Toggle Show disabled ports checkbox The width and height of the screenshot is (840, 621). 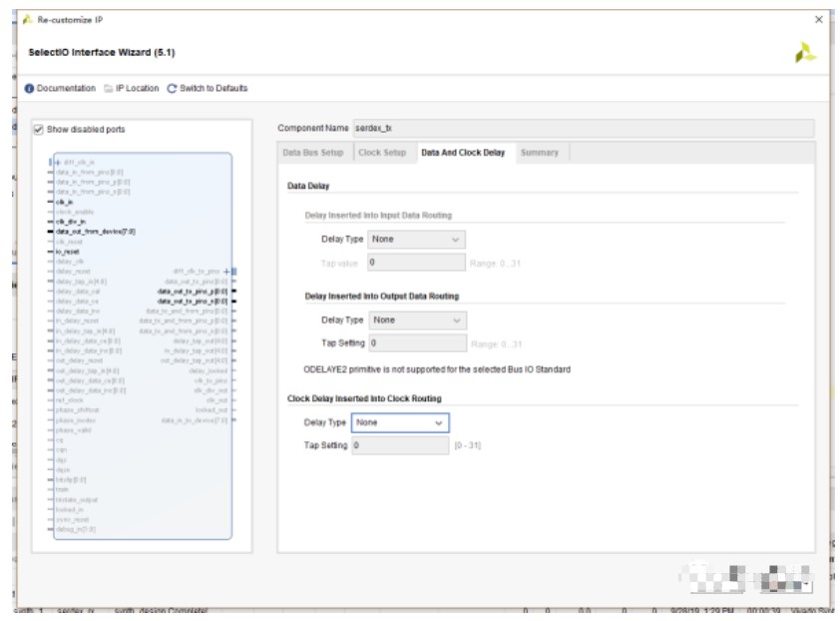(39, 129)
